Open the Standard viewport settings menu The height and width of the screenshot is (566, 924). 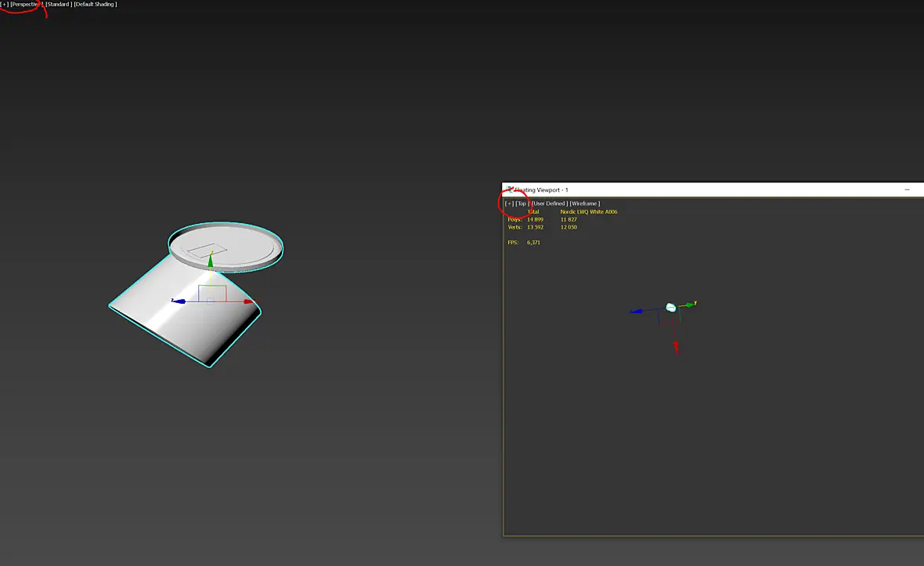(59, 4)
